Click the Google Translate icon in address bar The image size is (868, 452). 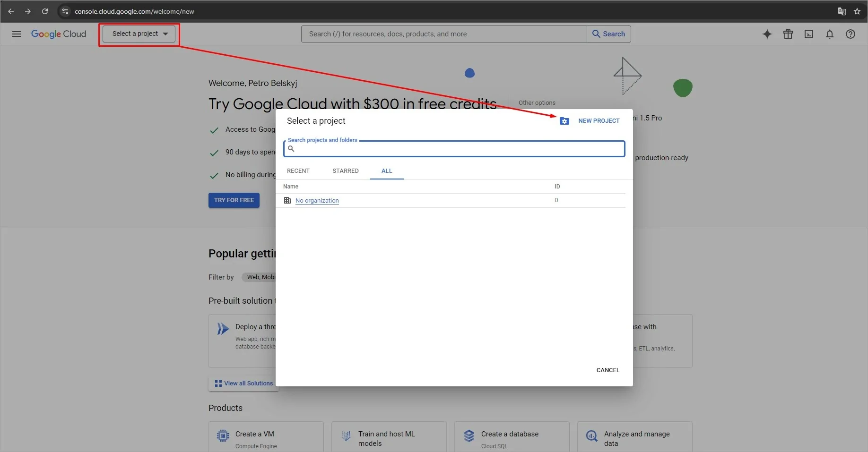pyautogui.click(x=842, y=11)
